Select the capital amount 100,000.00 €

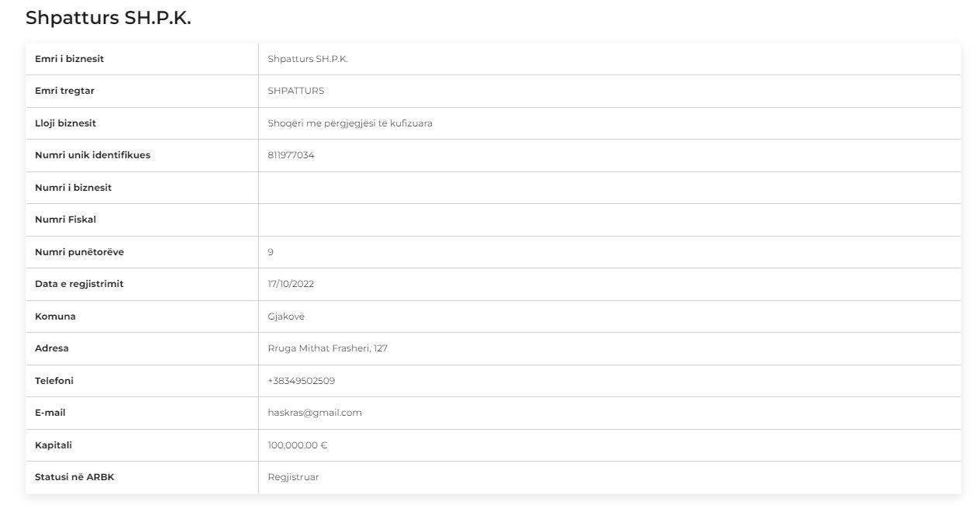(x=298, y=445)
